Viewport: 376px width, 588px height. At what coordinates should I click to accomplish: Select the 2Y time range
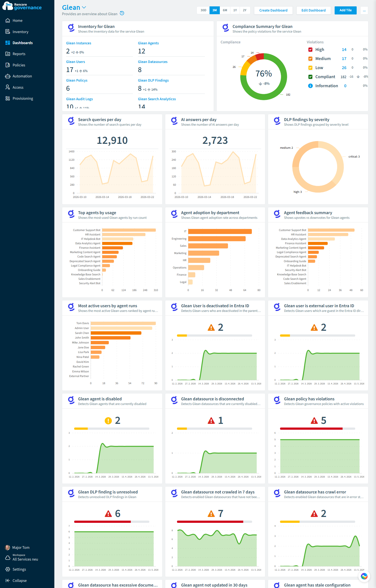click(x=245, y=10)
